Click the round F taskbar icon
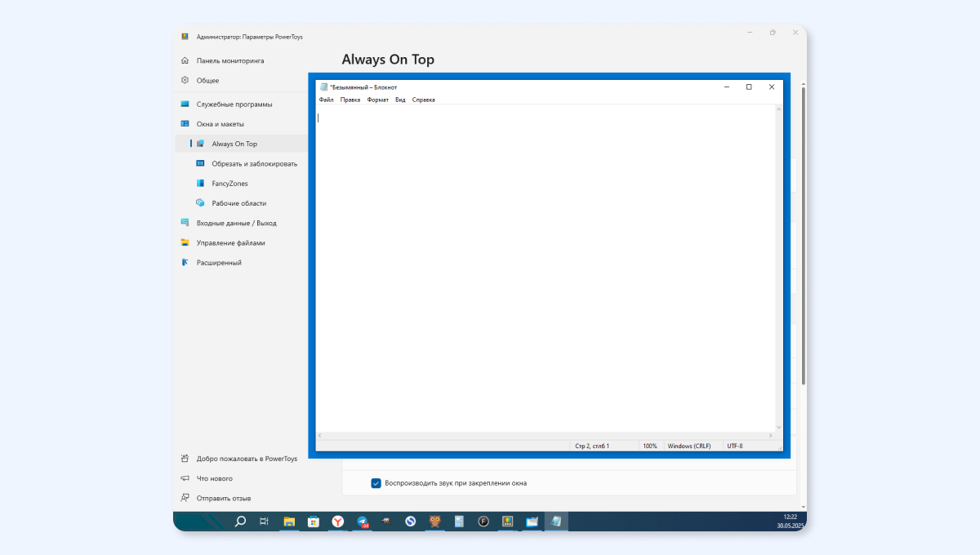This screenshot has height=555, width=980. tap(483, 521)
